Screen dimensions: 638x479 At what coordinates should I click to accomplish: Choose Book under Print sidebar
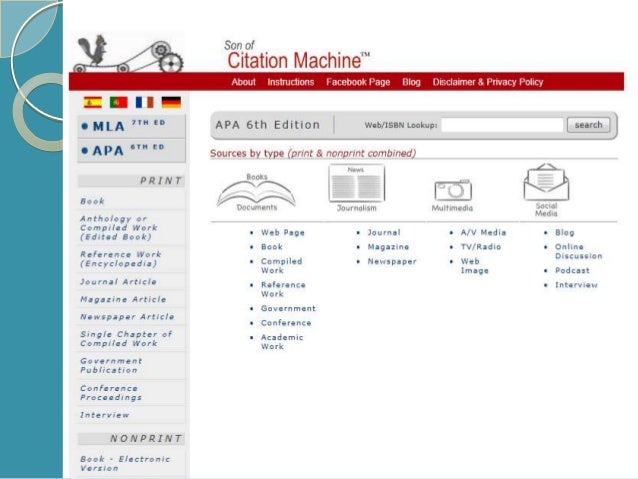(92, 201)
